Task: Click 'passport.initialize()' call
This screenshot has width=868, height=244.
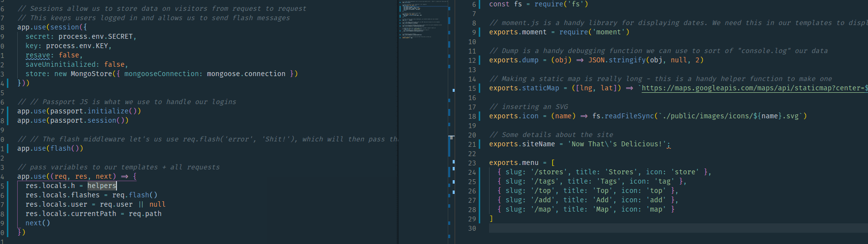Action: (x=95, y=111)
